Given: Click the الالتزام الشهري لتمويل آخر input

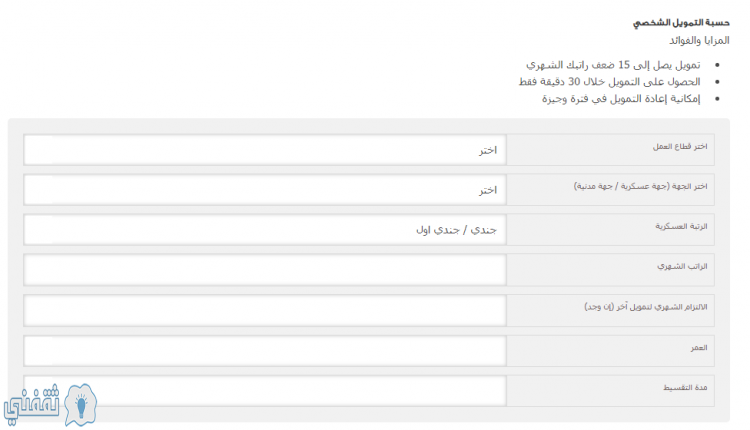Looking at the screenshot, I should click(x=265, y=310).
